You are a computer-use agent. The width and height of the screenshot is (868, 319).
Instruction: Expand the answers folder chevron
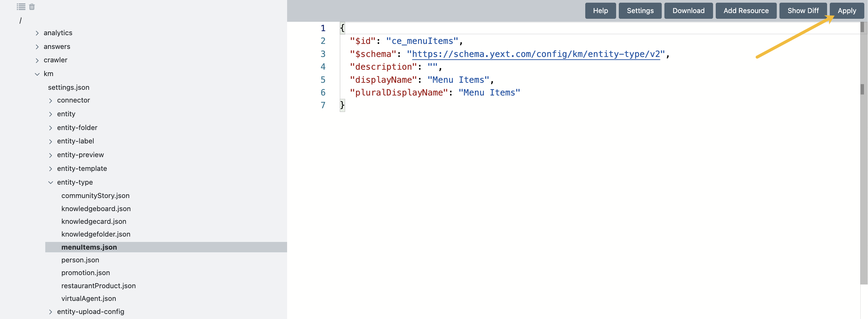point(37,47)
